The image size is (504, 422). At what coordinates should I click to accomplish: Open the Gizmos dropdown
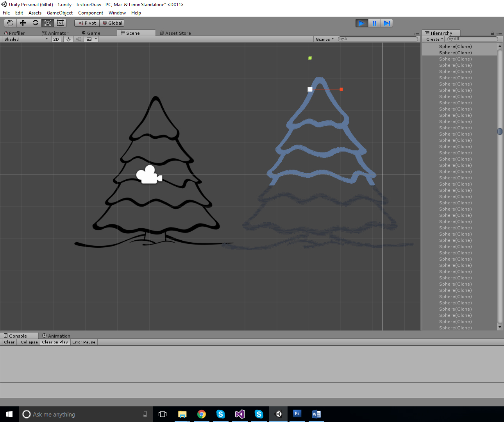325,39
